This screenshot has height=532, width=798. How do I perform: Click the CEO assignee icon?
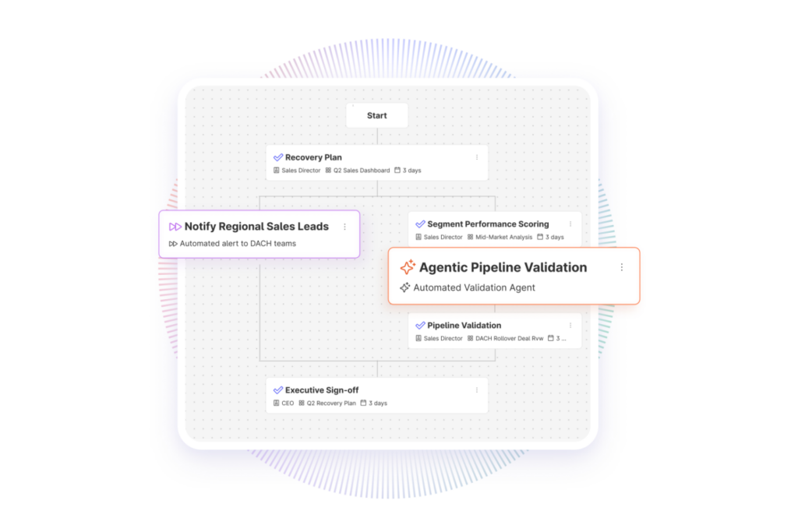[x=277, y=403]
